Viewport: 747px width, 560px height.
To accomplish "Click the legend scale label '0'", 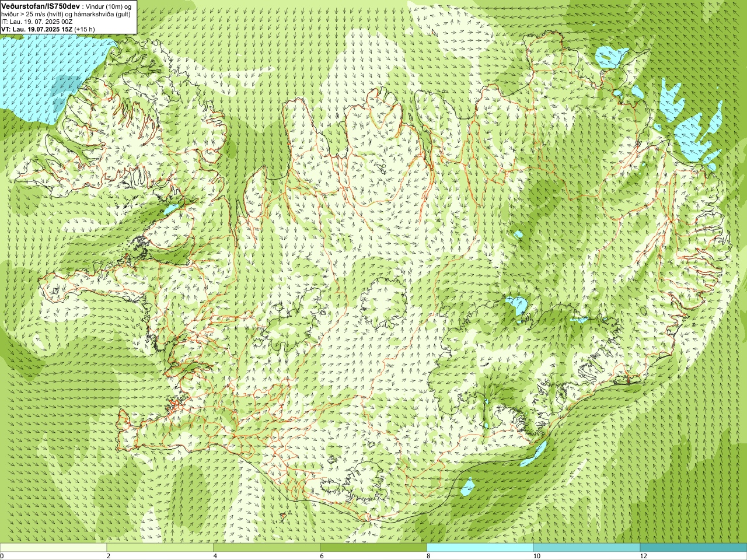I will (2, 556).
